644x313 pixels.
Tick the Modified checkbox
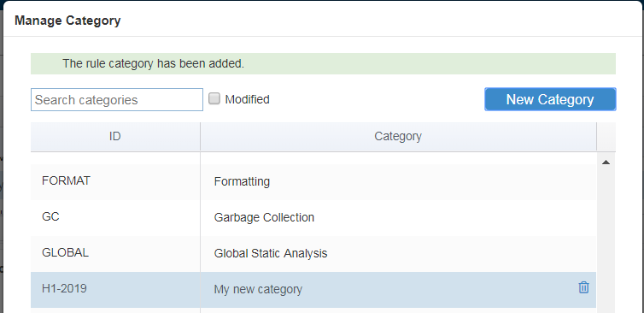(214, 98)
